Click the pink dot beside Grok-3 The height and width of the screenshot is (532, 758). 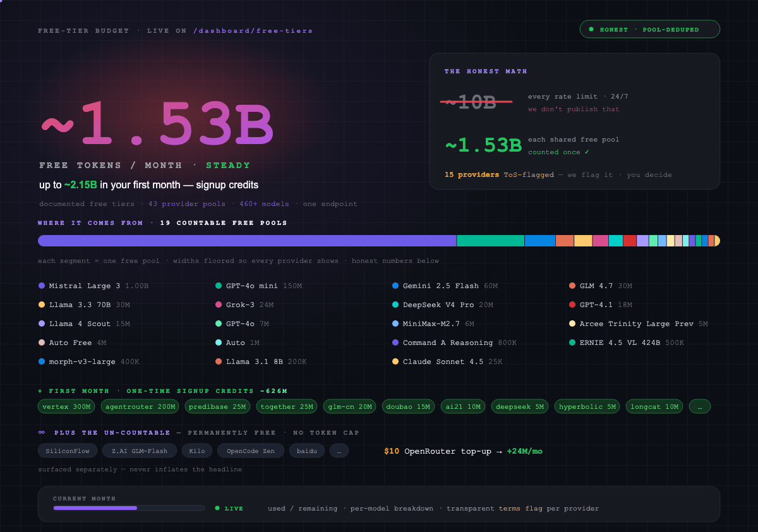coord(219,305)
